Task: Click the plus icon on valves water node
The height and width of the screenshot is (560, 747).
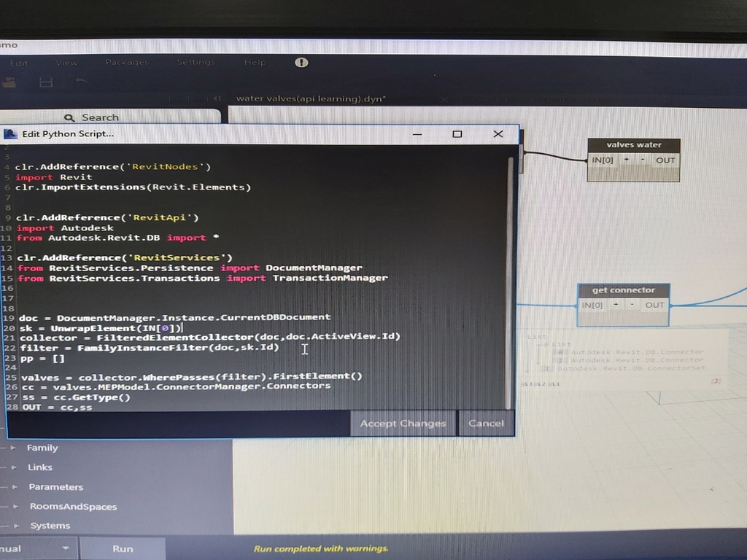Action: 624,160
